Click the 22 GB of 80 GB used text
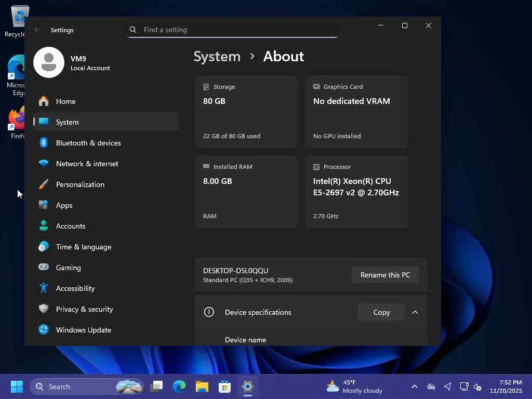This screenshot has height=399, width=532. 232,136
